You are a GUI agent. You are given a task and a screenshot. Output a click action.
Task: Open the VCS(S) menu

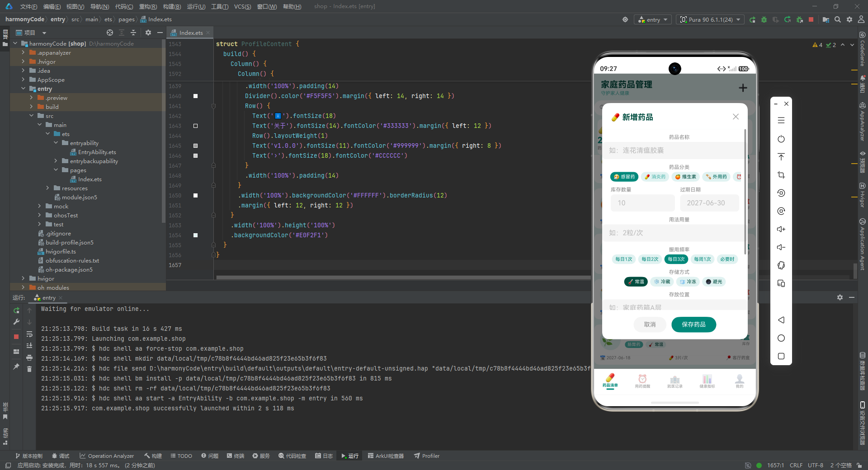242,6
